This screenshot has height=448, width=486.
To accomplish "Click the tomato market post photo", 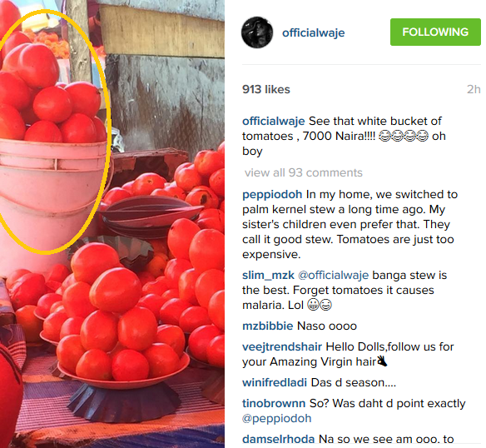I will pyautogui.click(x=112, y=224).
